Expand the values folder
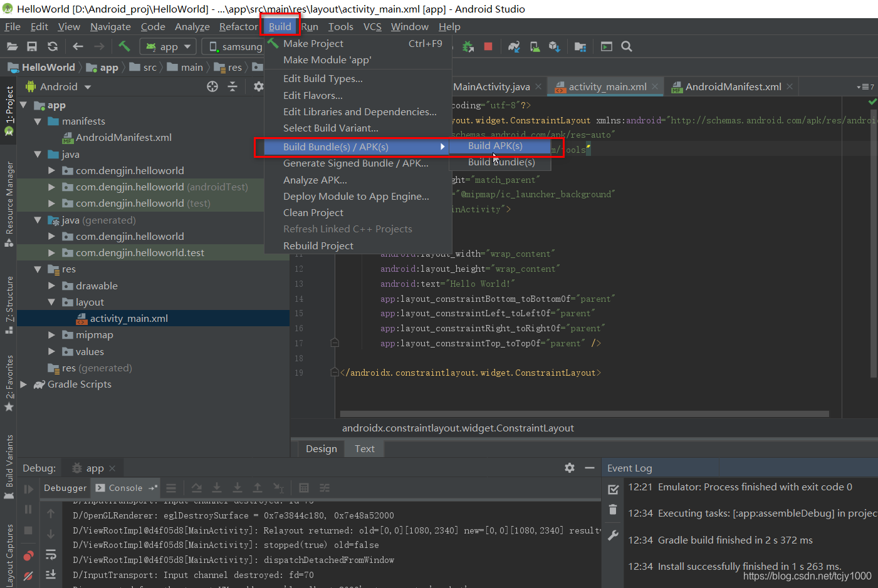This screenshot has height=588, width=878. (x=51, y=352)
